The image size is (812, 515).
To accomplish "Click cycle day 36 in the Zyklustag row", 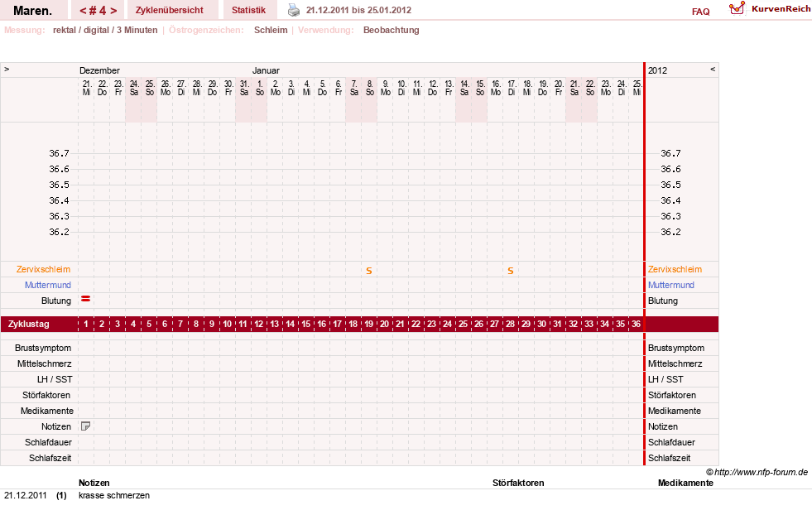I will [x=636, y=324].
